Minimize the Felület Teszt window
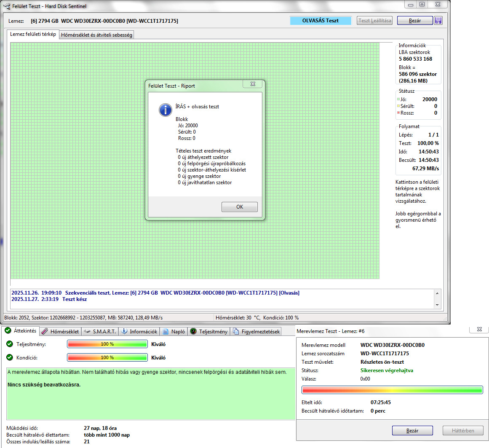The width and height of the screenshot is (489, 448). pyautogui.click(x=410, y=4)
